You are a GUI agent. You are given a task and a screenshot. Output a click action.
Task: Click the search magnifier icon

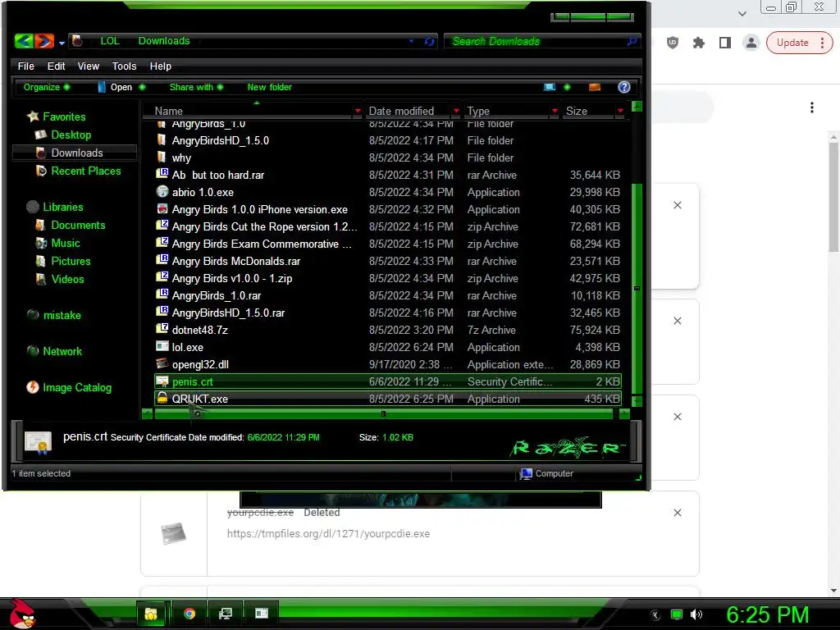click(x=632, y=41)
